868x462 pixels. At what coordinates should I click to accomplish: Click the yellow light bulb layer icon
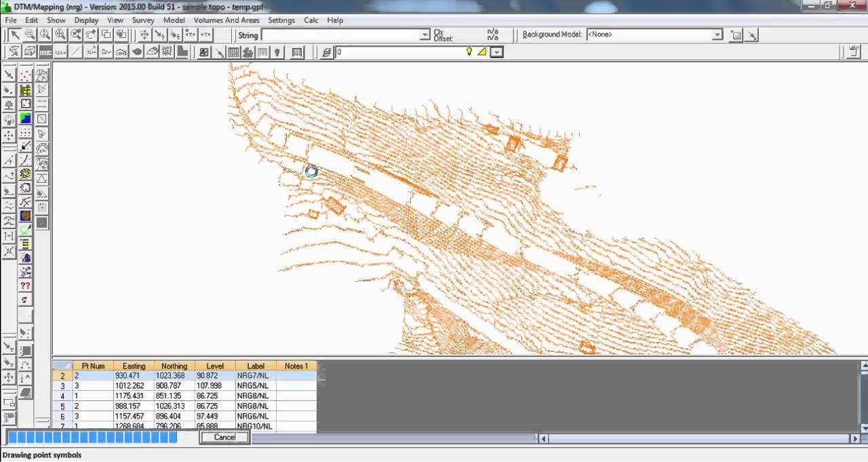tap(469, 51)
